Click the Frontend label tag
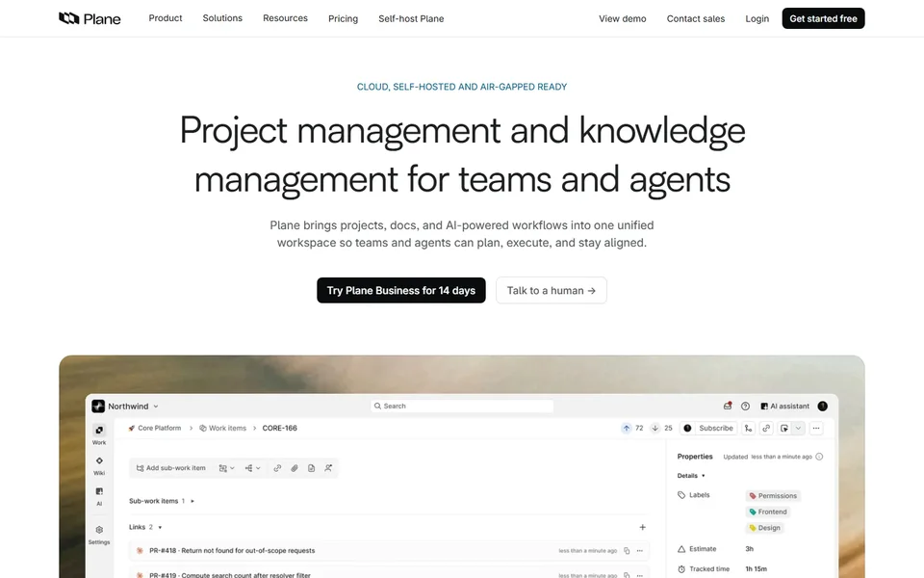924x578 pixels. (x=768, y=512)
